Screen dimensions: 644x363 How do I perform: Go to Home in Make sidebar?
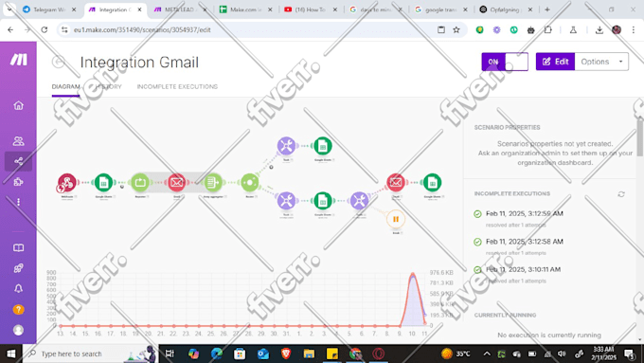coord(19,105)
